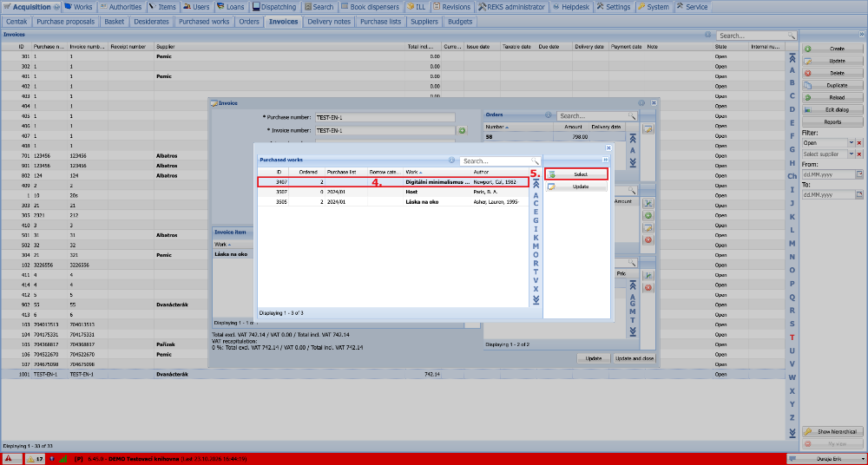Jump to top of Invoices alphabet index

pos(792,57)
